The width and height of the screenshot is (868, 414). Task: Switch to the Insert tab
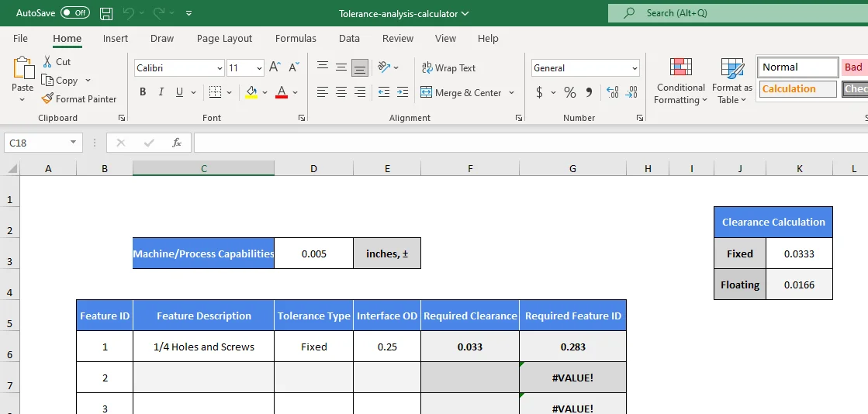115,38
